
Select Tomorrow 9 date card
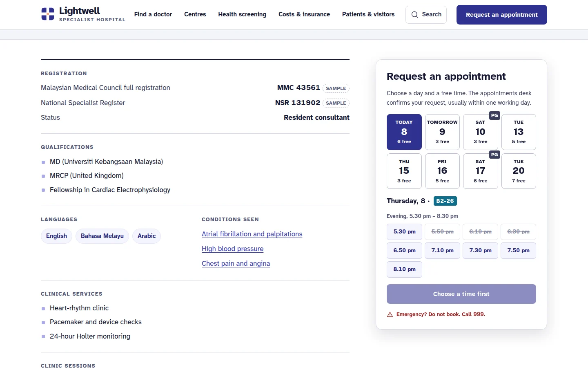click(x=442, y=132)
